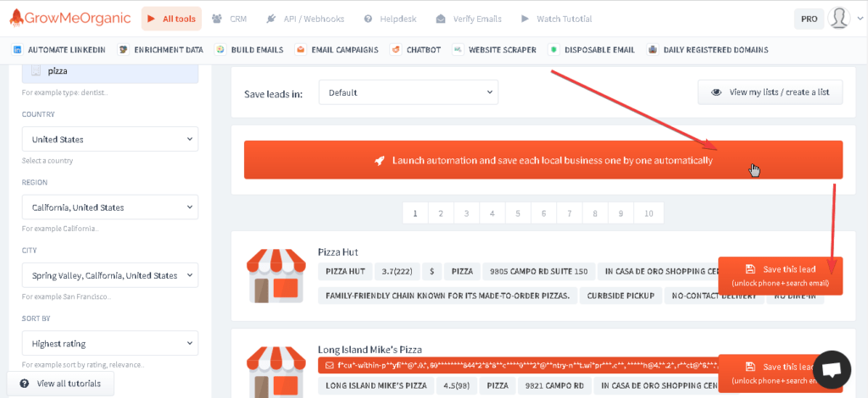Screen dimensions: 868x398
Task: Open the Region dropdown showing California
Action: point(110,207)
